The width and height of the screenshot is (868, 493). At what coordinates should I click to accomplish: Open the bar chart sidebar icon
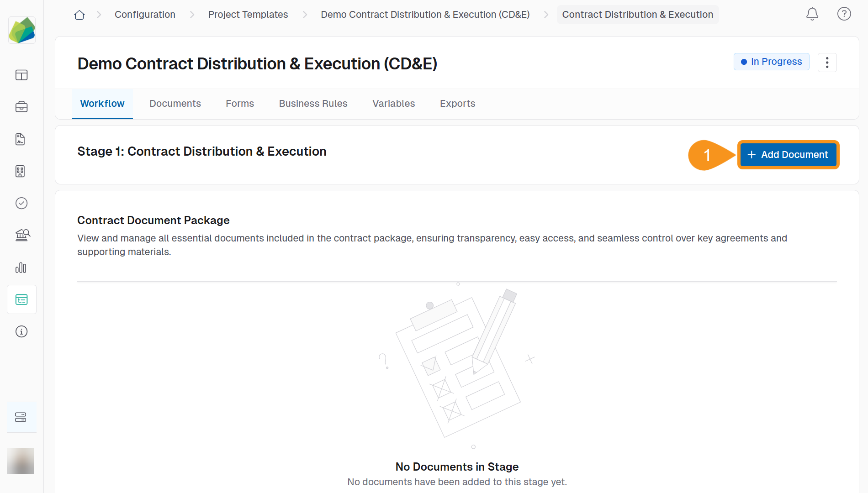point(21,267)
